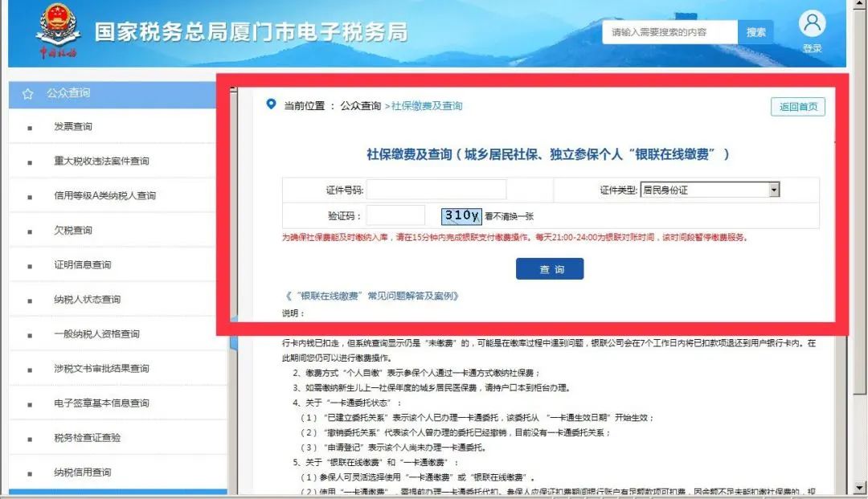The height and width of the screenshot is (499, 868).
Task: Open 证明信息查询 in the sidebar
Action: 83,264
